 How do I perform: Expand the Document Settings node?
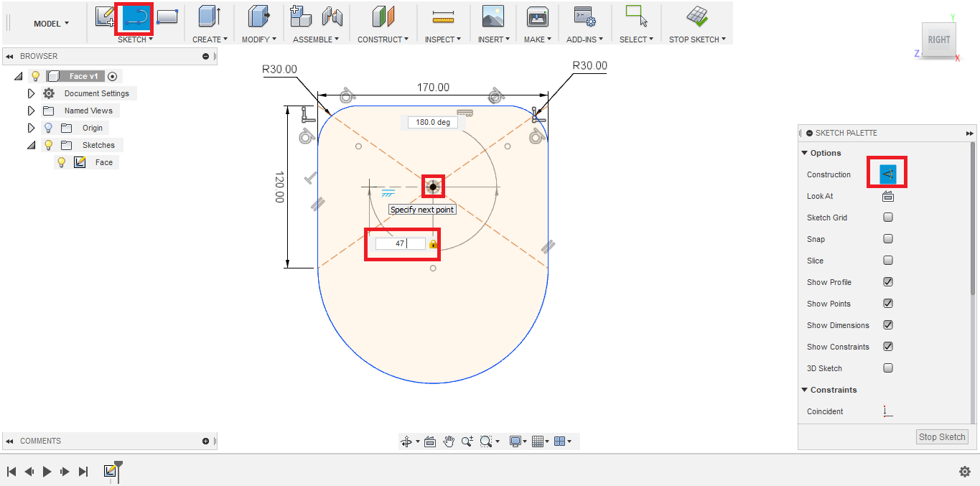point(31,93)
